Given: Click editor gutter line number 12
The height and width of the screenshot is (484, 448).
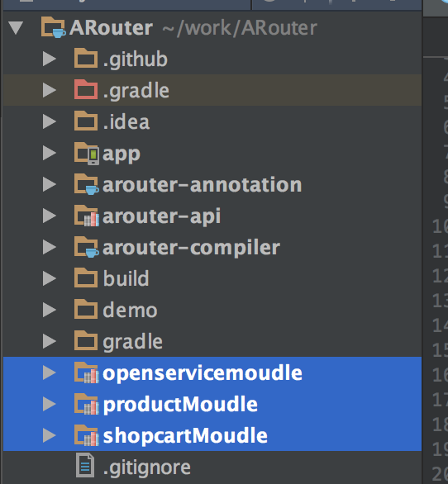Looking at the screenshot, I should [441, 276].
